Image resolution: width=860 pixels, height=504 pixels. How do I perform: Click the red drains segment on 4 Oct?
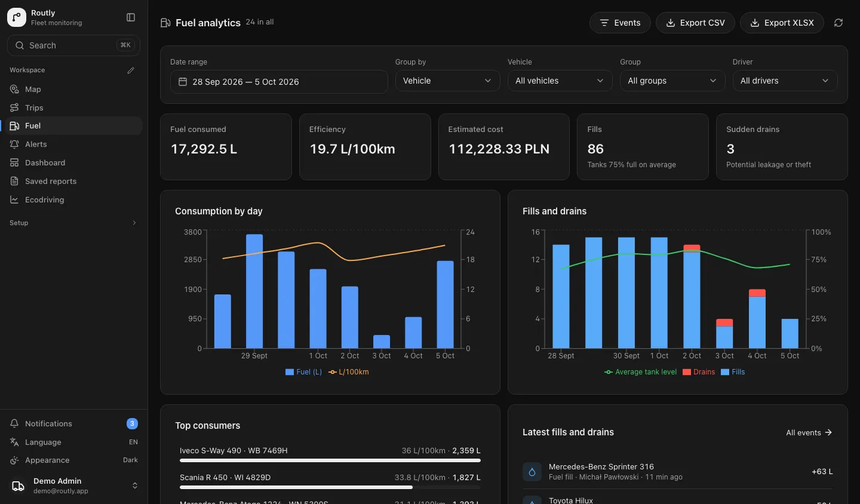click(x=757, y=293)
